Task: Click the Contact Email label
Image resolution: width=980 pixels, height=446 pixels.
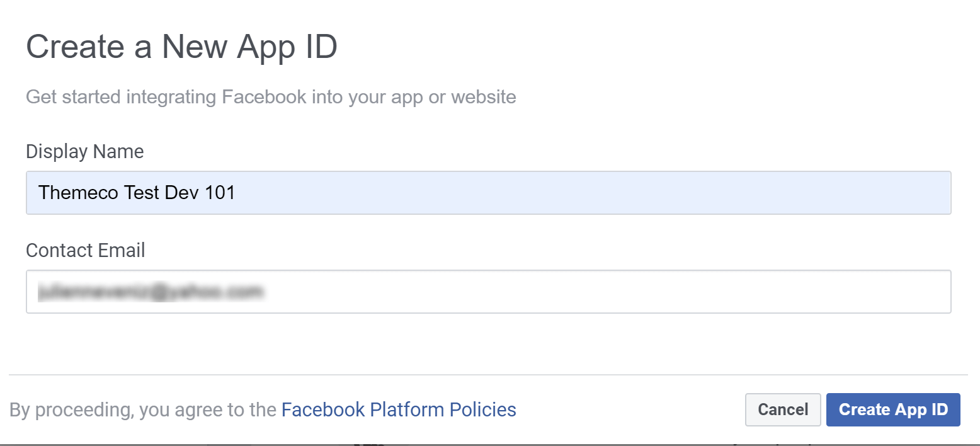Action: pos(85,250)
